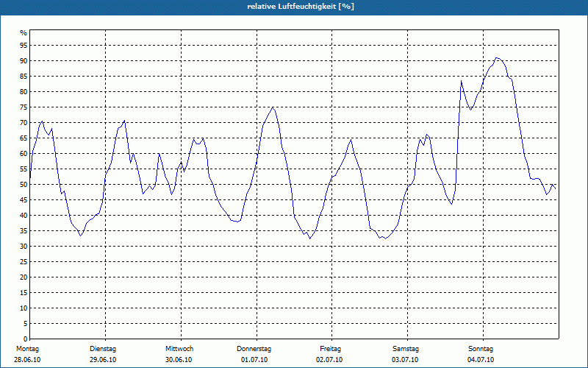The width and height of the screenshot is (588, 368).
Task: Click the 95 value on the y-axis
Action: coord(24,46)
